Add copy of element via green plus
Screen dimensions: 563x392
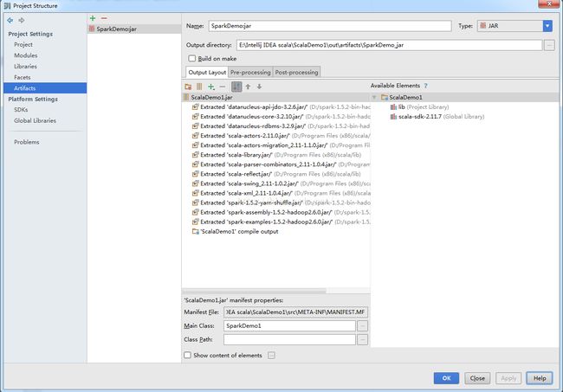[x=211, y=87]
